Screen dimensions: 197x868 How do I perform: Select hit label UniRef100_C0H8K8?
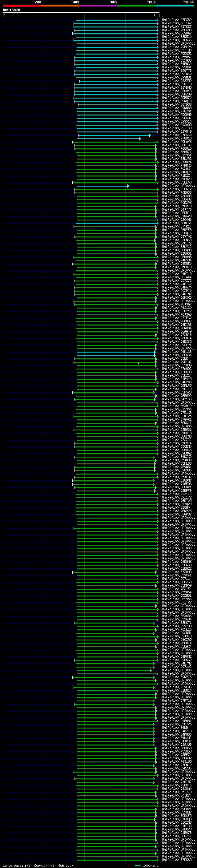(x=177, y=450)
